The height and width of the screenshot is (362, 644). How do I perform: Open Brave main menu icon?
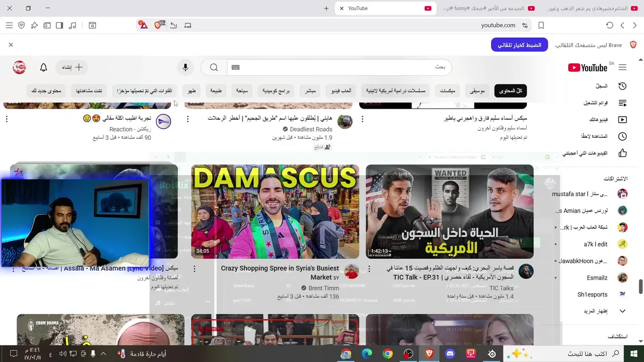9,25
